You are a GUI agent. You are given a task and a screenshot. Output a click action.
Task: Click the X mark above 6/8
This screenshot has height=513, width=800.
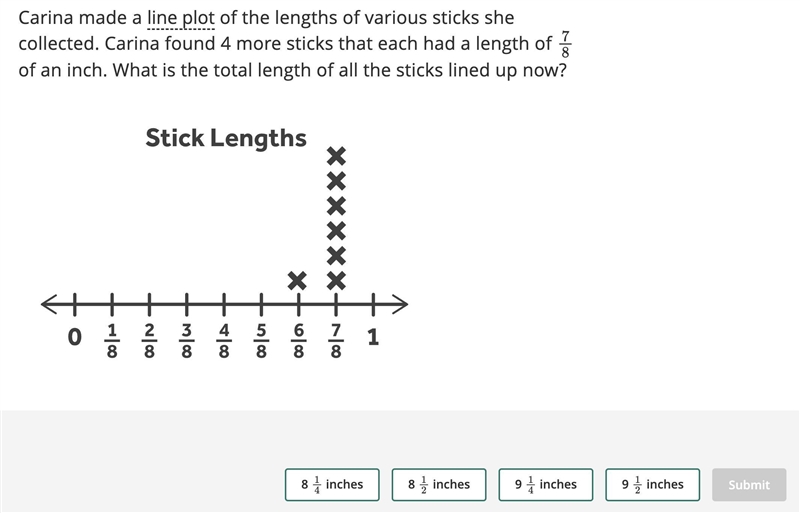click(x=297, y=281)
